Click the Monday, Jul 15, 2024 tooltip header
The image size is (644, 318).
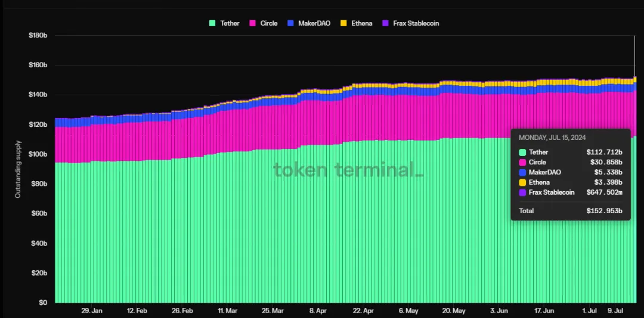pyautogui.click(x=551, y=138)
